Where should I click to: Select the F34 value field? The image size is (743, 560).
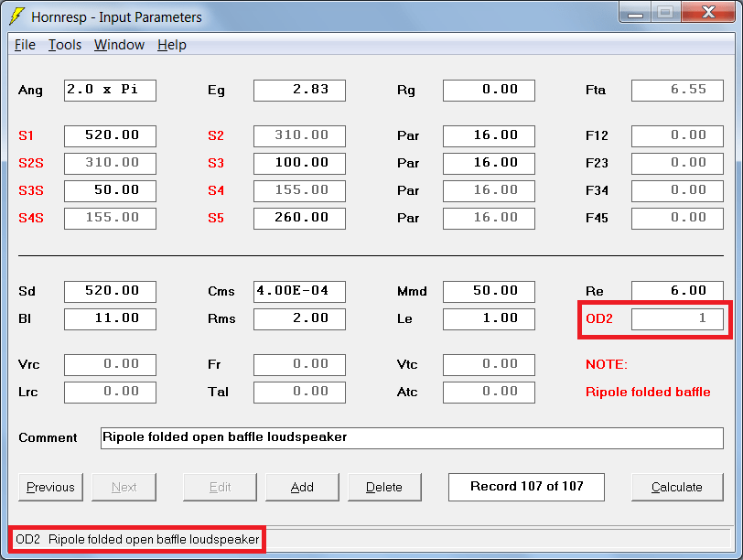coord(678,191)
